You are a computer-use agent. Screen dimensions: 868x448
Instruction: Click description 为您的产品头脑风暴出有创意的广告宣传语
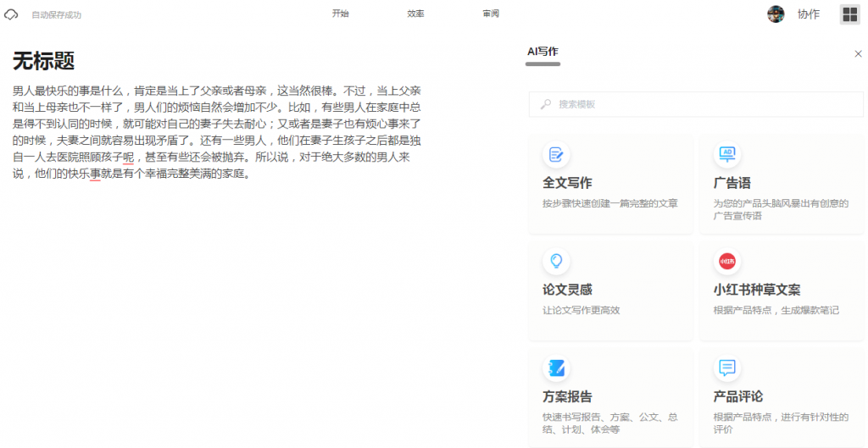click(781, 210)
